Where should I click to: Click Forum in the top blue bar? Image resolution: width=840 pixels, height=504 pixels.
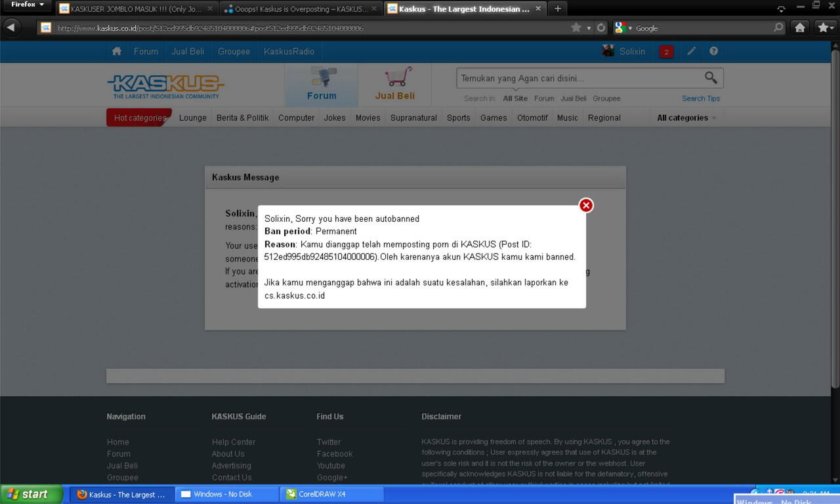[146, 51]
